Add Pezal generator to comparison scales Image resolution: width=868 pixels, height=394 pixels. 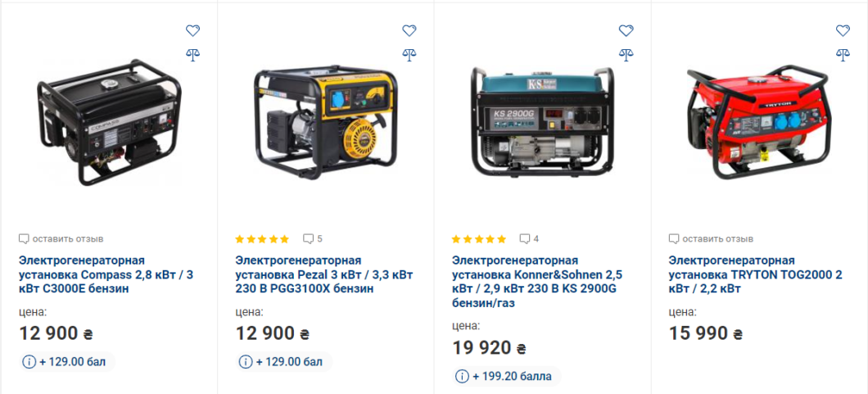click(409, 54)
